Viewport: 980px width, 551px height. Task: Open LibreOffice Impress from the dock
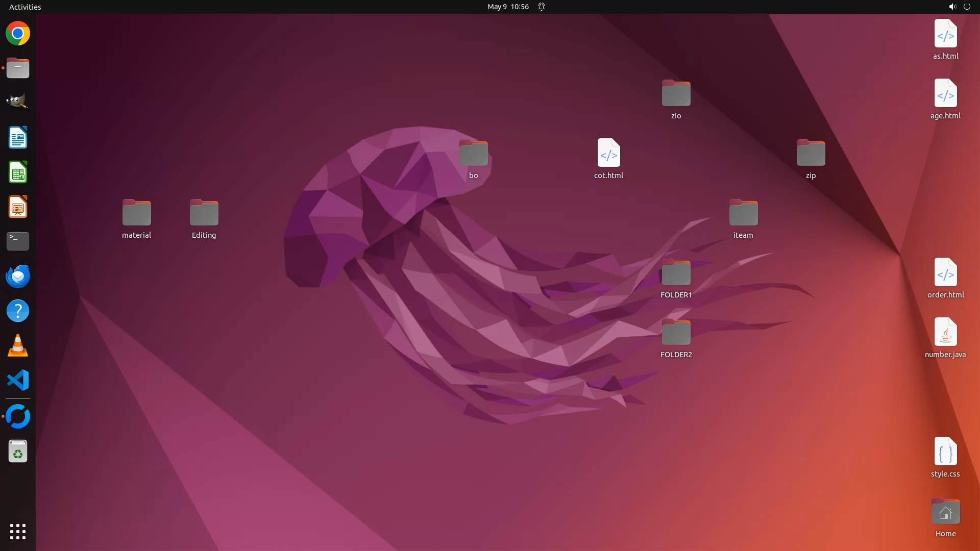tap(18, 207)
